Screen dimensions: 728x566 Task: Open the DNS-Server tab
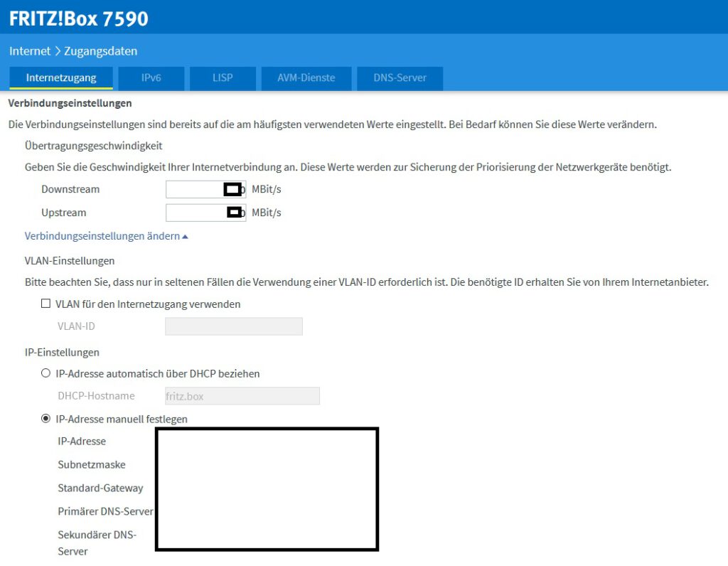tap(400, 78)
